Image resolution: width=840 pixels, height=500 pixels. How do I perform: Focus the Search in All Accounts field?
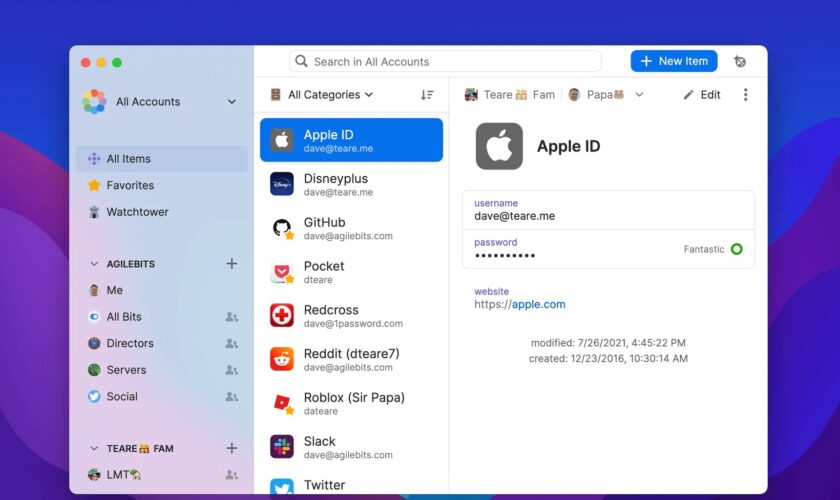pyautogui.click(x=445, y=61)
